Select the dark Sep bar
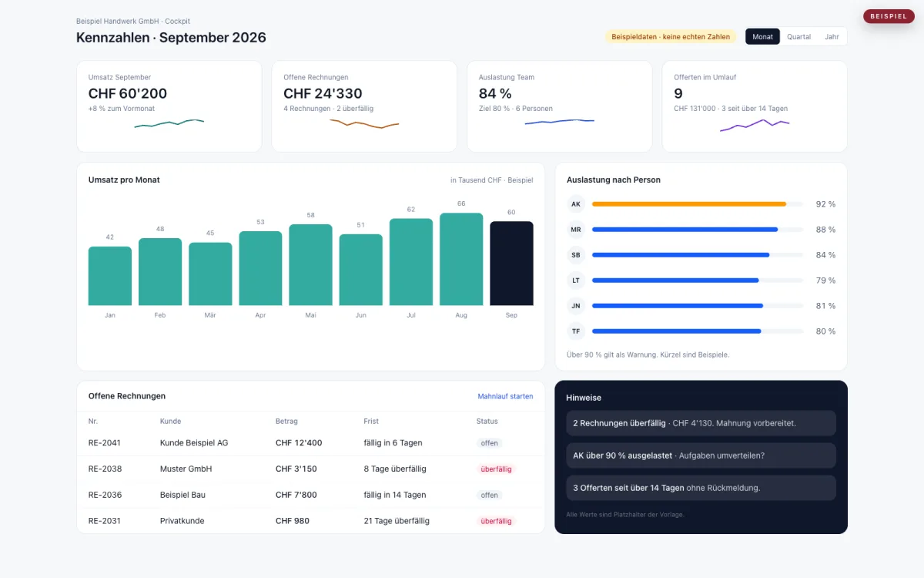The image size is (924, 578). pos(511,264)
